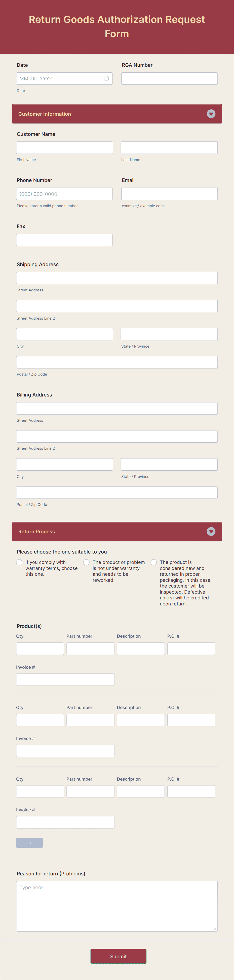The width and height of the screenshot is (234, 980).
Task: Click the Email input field
Action: 169,194
